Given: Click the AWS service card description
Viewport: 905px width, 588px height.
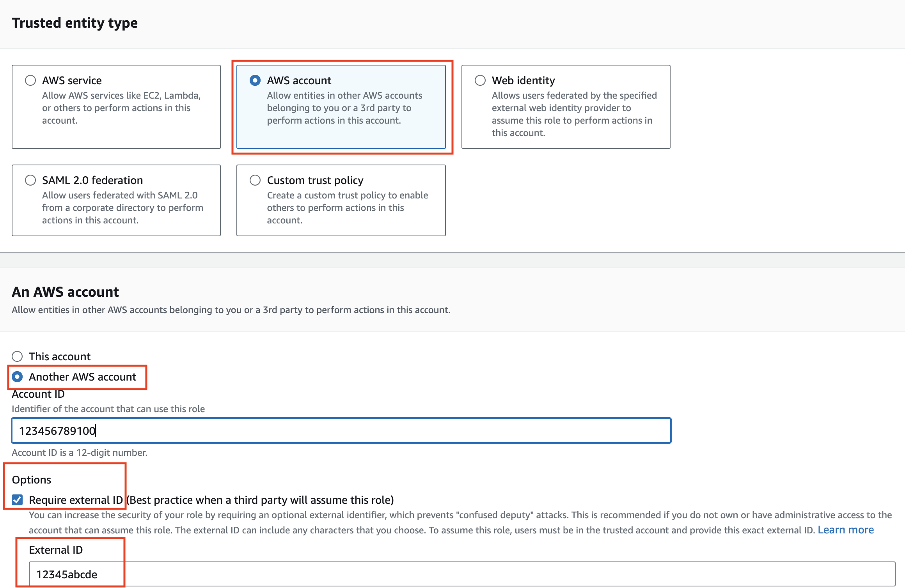Looking at the screenshot, I should (x=121, y=108).
